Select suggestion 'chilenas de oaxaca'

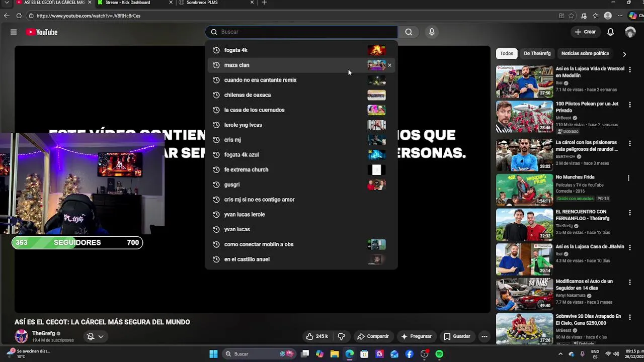coord(301,95)
